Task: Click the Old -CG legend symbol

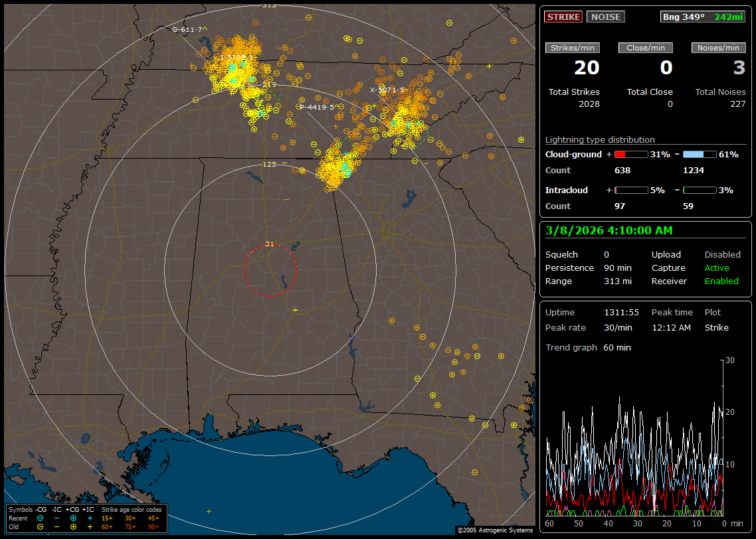Action: coord(40,526)
